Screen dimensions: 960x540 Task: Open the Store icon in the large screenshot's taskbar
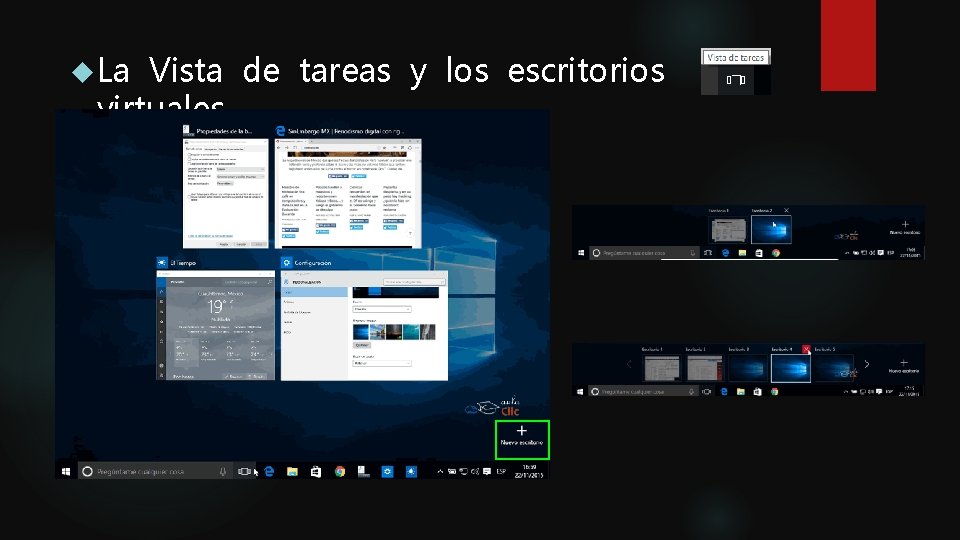click(x=316, y=471)
